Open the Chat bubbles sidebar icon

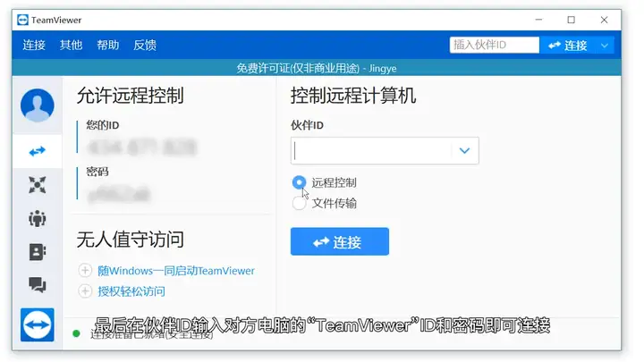(38, 284)
